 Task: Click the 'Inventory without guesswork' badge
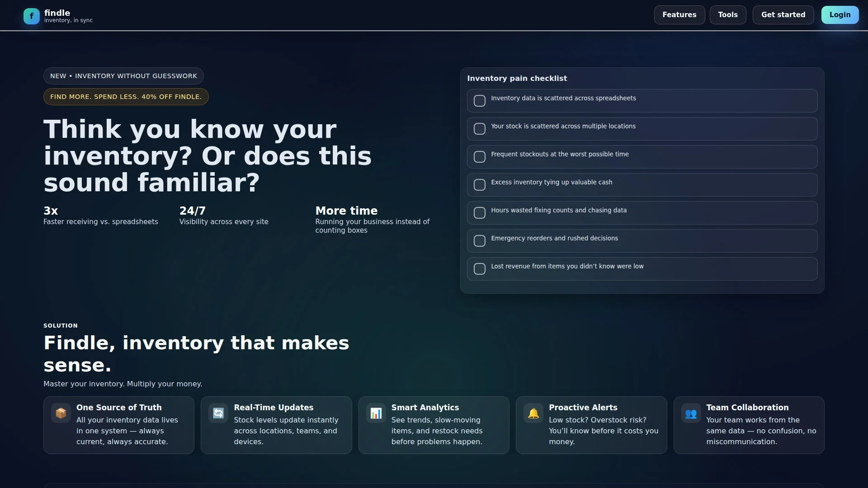[x=123, y=76]
